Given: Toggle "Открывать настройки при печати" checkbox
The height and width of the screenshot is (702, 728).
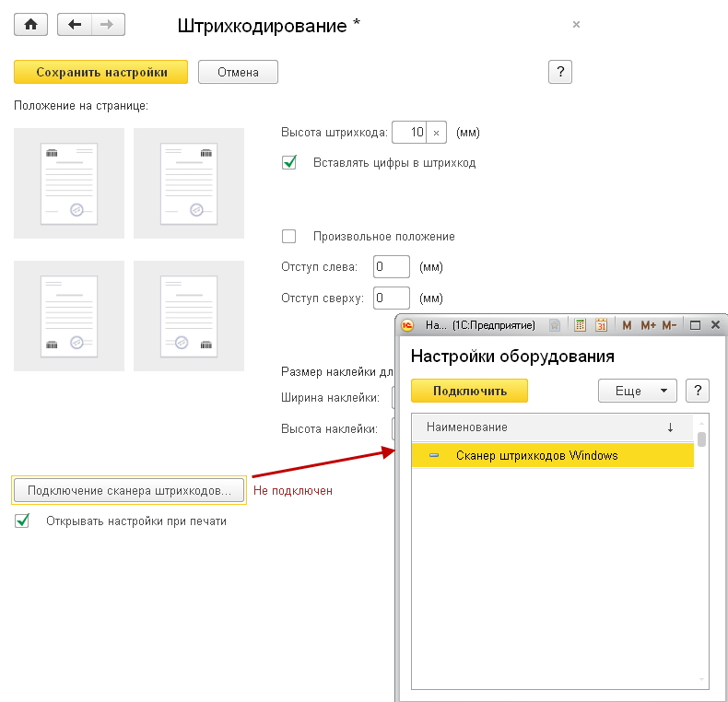Looking at the screenshot, I should tap(22, 521).
